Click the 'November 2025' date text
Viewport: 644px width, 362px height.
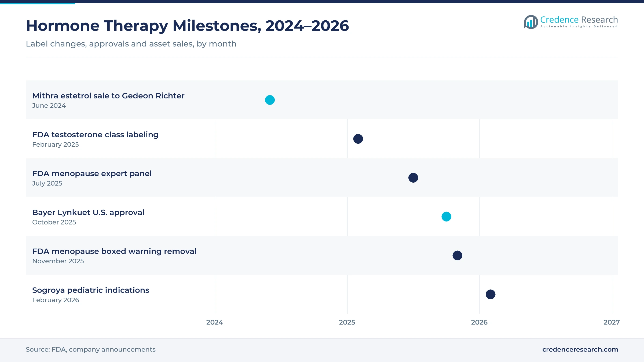point(58,261)
